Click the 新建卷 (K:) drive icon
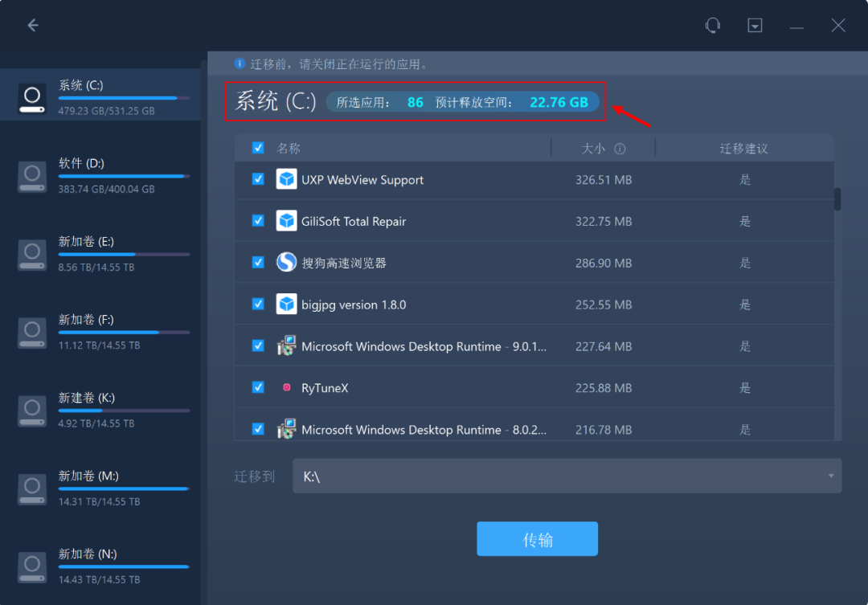The image size is (868, 605). point(32,411)
